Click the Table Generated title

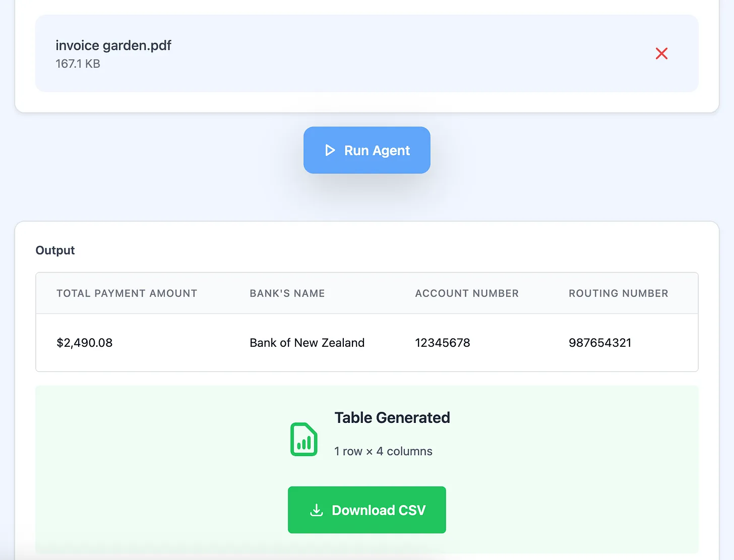coord(392,418)
